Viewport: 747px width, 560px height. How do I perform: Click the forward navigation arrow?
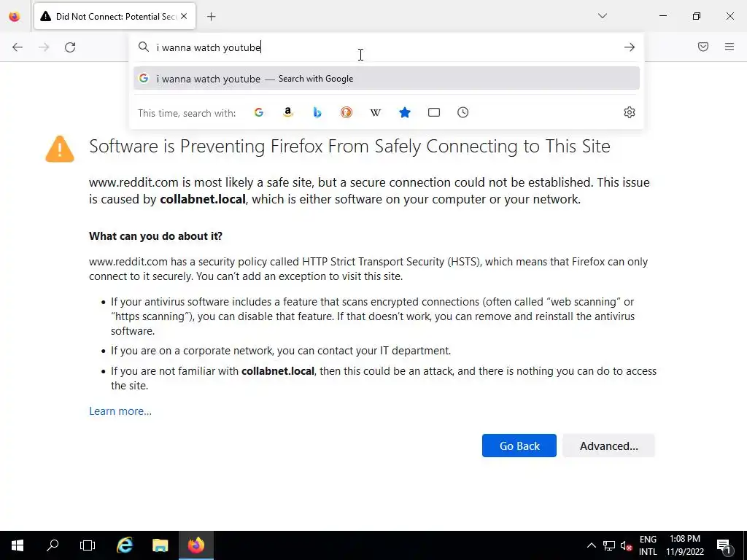point(44,47)
